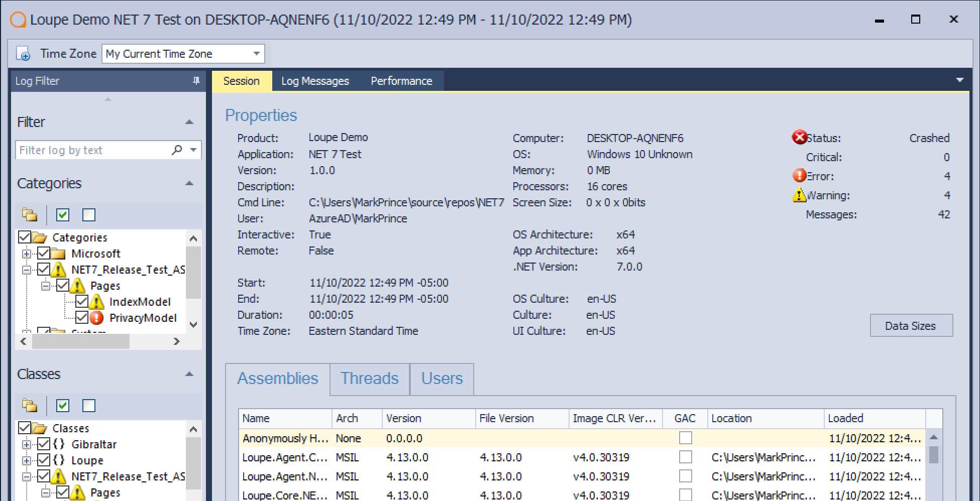Toggle Gibraltar class checkbox
980x501 pixels.
pos(44,444)
